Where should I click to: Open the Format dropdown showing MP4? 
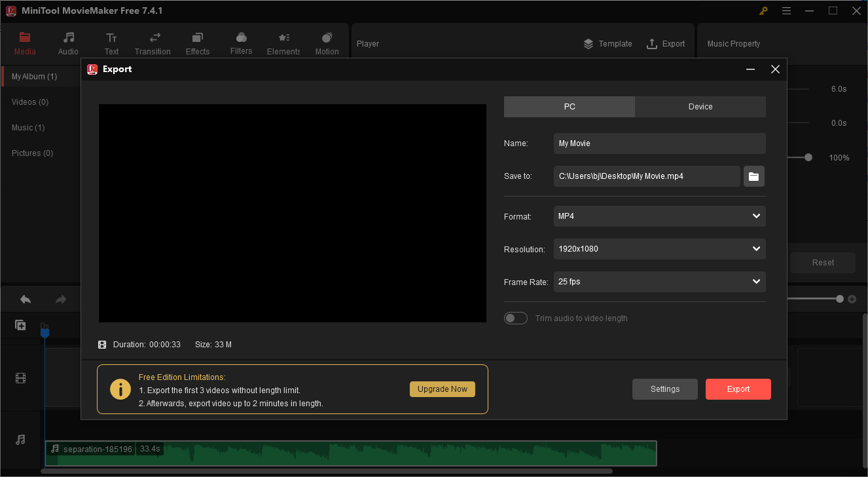(660, 216)
